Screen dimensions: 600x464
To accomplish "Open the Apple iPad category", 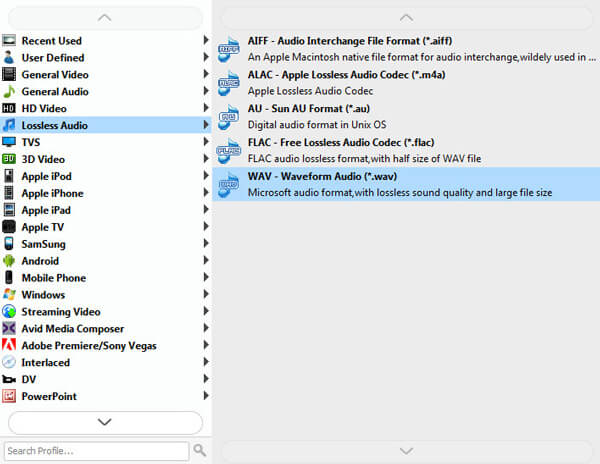I will point(106,210).
